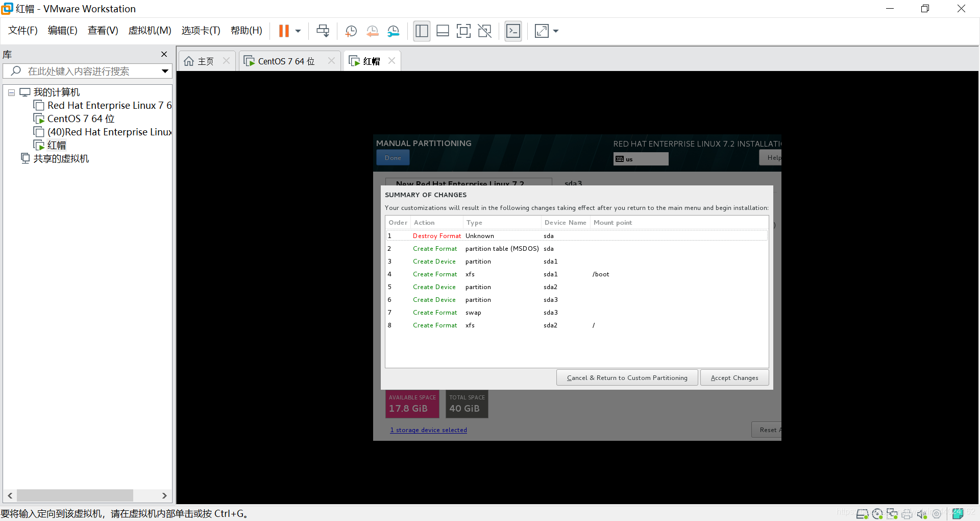Close the 红帽 tab

[x=391, y=61]
